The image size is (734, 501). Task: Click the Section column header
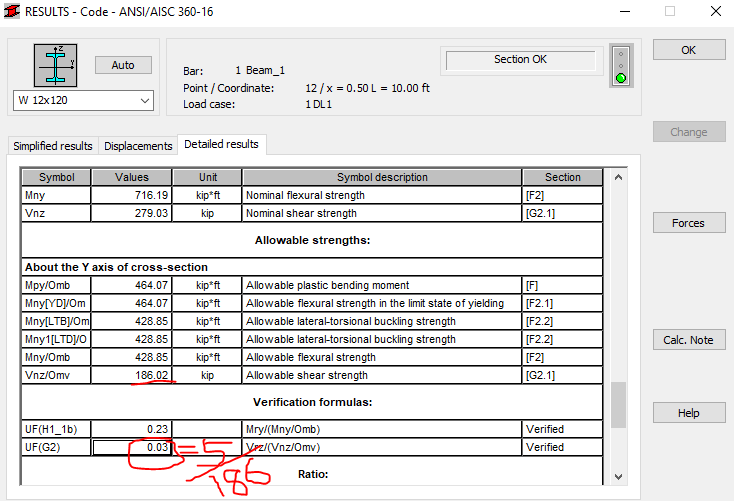click(x=563, y=177)
